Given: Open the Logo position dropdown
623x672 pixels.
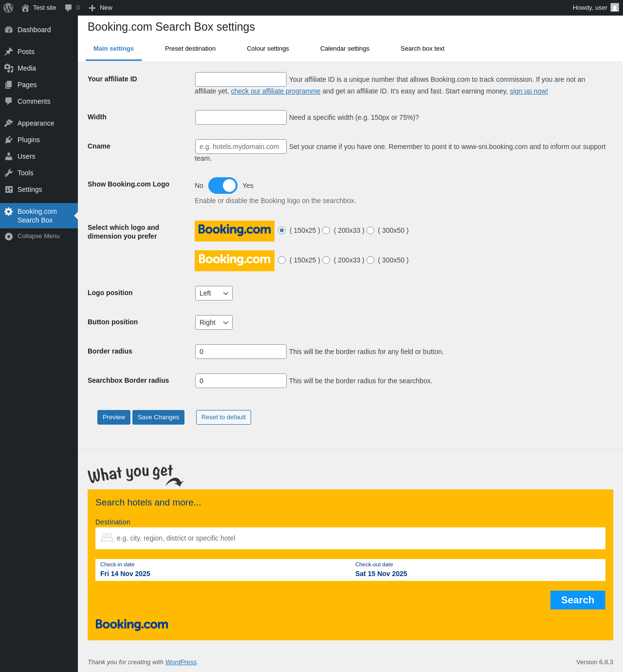Looking at the screenshot, I should click(214, 293).
